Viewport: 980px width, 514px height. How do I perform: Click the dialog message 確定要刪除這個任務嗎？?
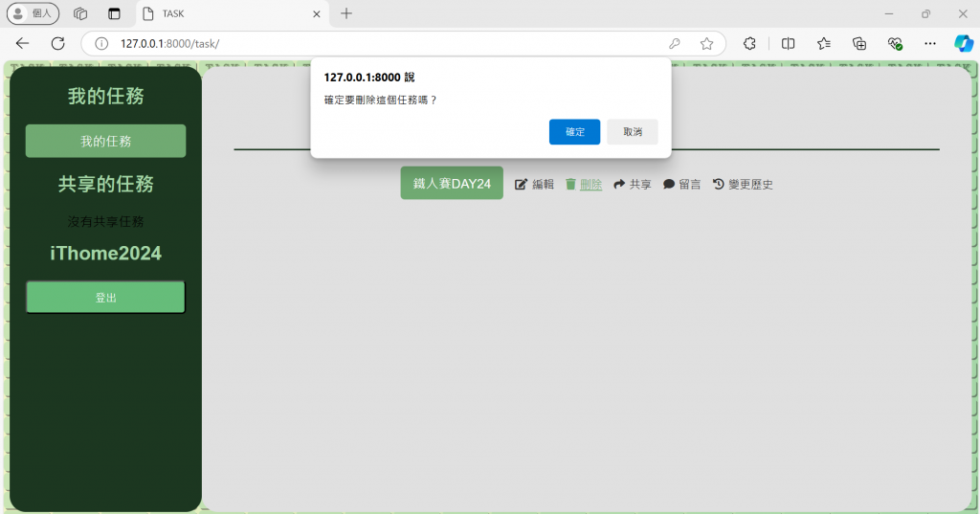click(381, 101)
